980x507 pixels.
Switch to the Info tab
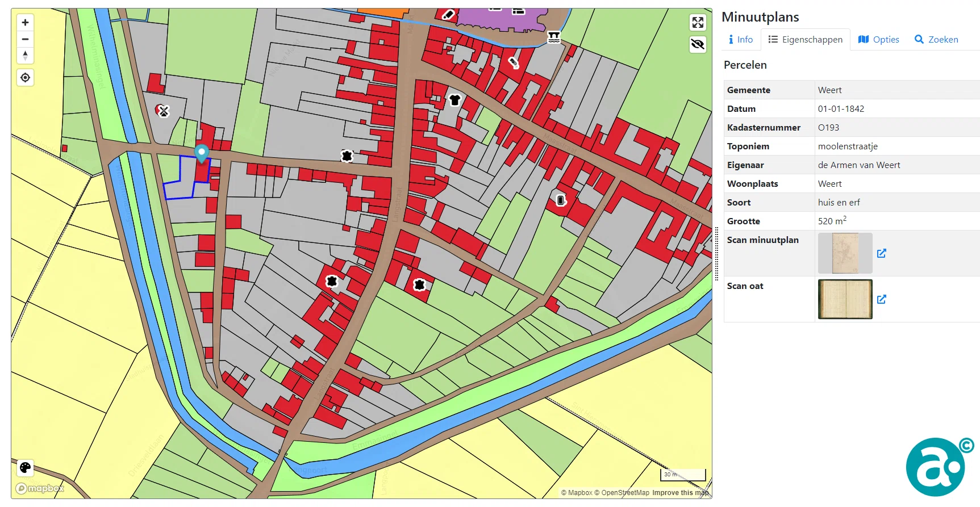point(740,39)
